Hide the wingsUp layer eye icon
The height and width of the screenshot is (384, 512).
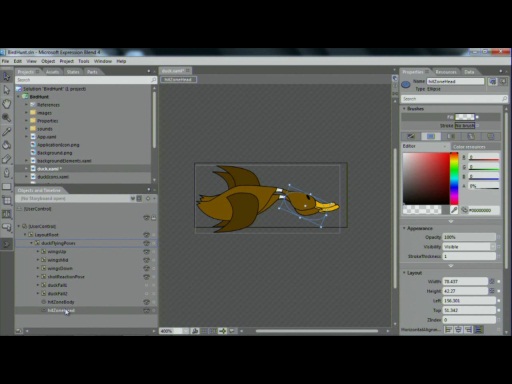[x=146, y=252]
